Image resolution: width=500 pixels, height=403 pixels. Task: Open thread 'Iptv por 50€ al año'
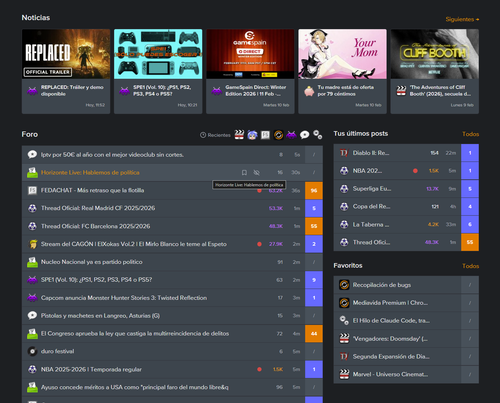click(112, 155)
